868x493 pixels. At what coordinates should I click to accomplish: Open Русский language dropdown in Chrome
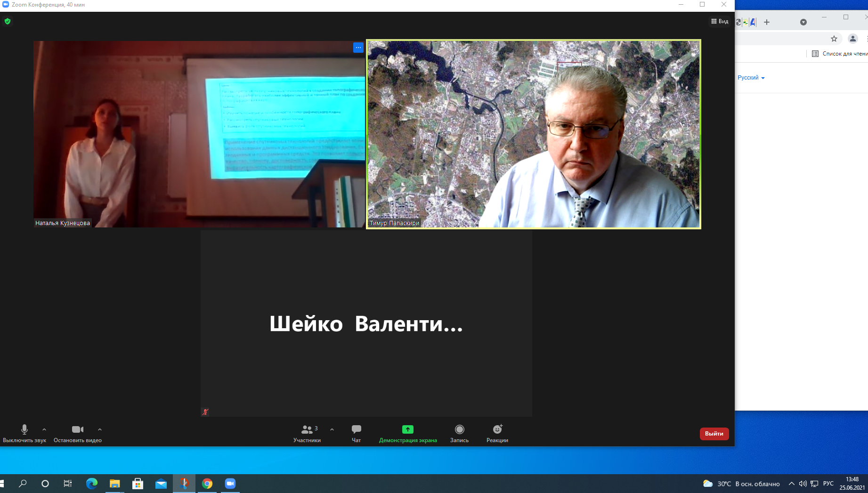click(751, 78)
